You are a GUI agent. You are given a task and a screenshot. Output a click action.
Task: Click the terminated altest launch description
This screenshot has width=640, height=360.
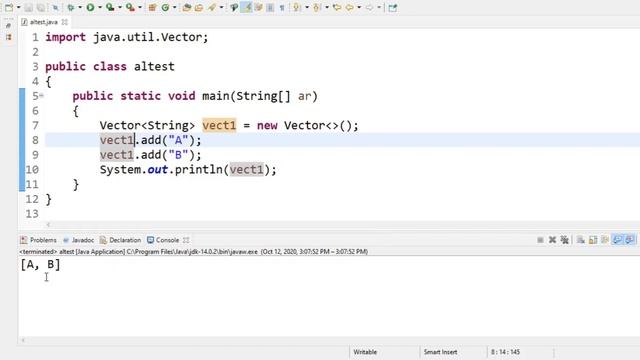193,251
